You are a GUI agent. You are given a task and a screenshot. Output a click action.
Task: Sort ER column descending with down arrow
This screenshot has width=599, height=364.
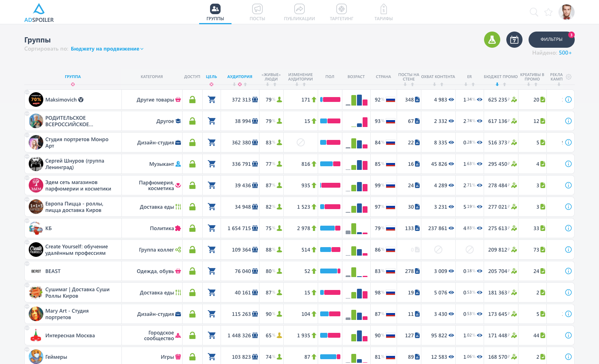466,85
